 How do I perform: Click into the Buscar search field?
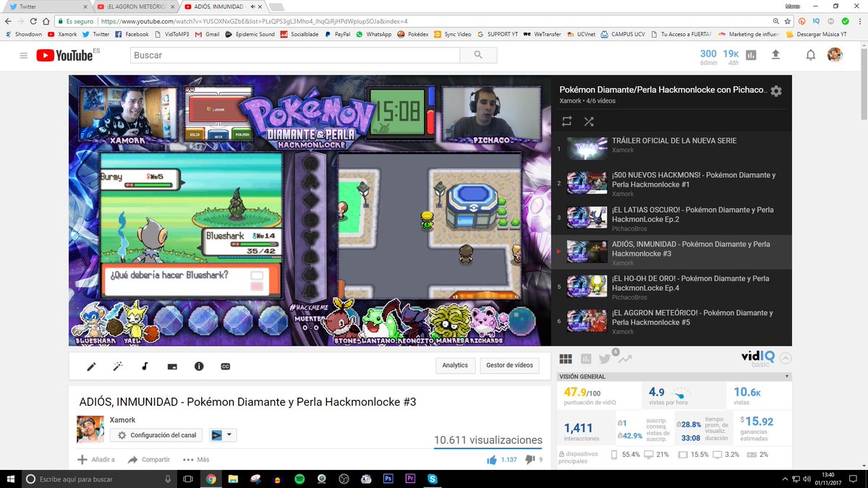click(294, 55)
